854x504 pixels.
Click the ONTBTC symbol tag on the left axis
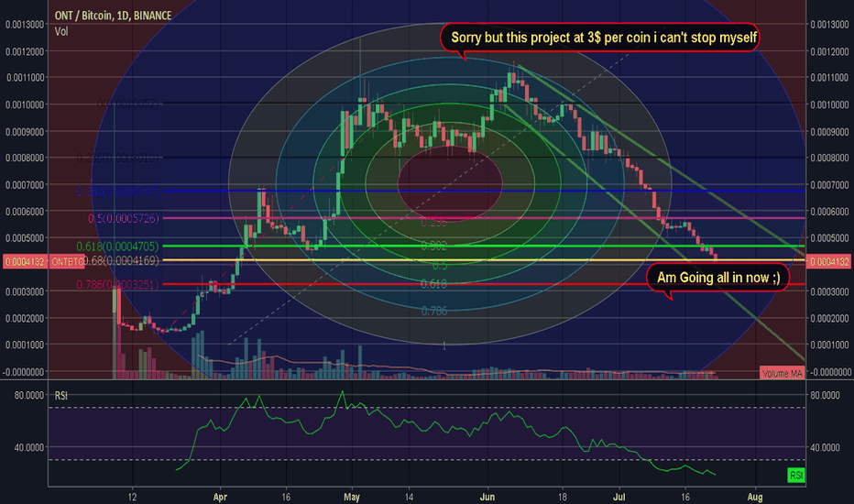point(66,261)
